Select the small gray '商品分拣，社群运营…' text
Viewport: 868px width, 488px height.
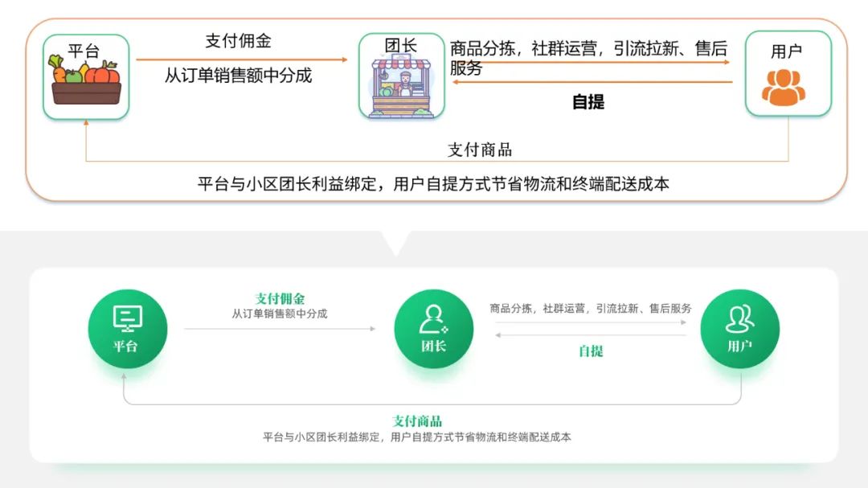[591, 309]
